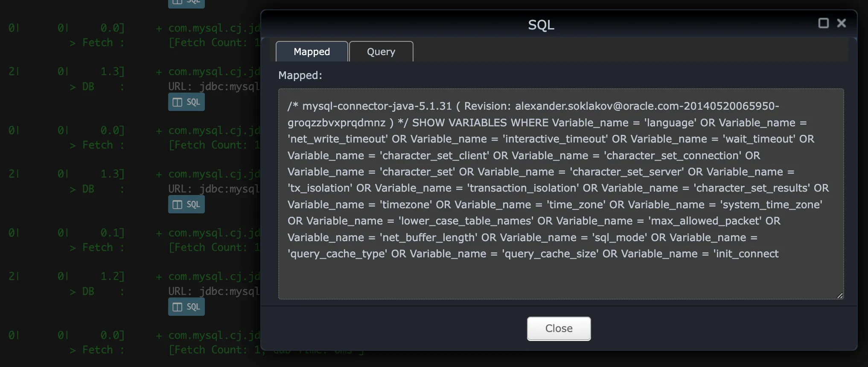Open SQL button under the second 1.3] DB entry
This screenshot has height=367, width=868.
coord(186,204)
